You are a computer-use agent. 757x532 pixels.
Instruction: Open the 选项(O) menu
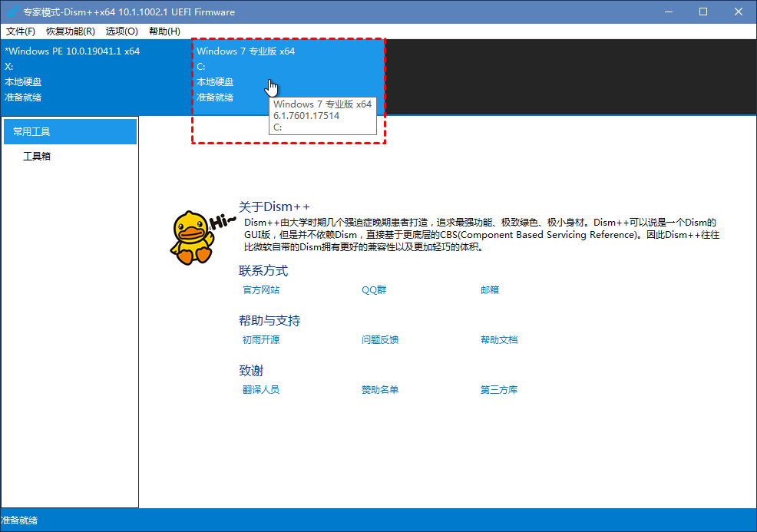coord(121,31)
